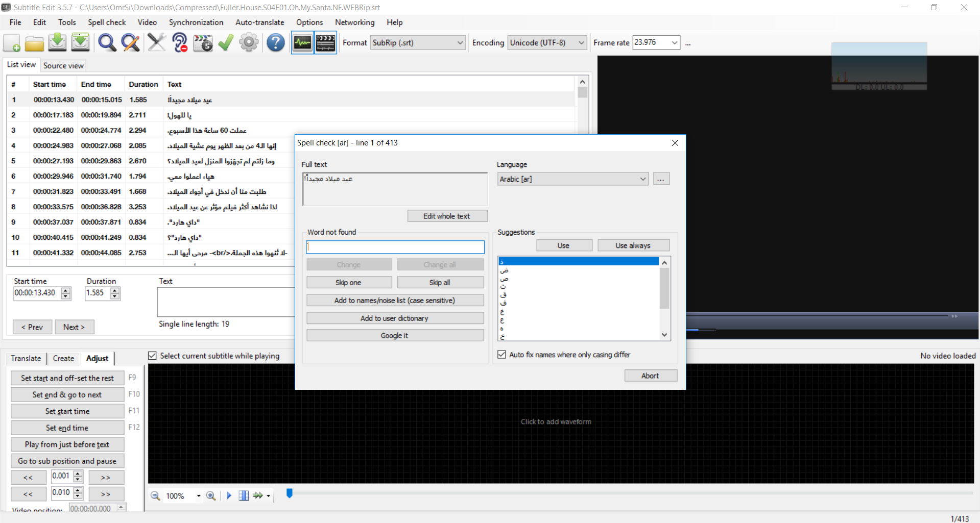The width and height of the screenshot is (980, 523).
Task: Click the Save As icon
Action: pos(80,43)
